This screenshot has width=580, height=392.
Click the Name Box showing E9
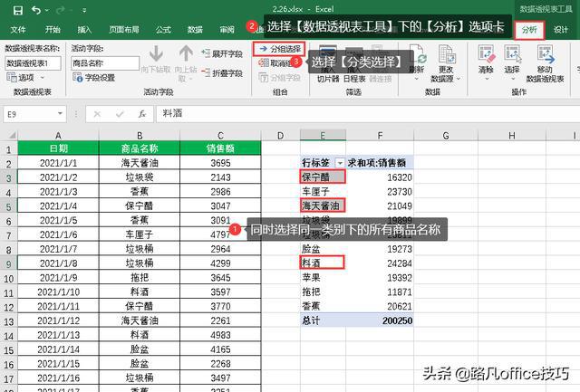pyautogui.click(x=30, y=114)
